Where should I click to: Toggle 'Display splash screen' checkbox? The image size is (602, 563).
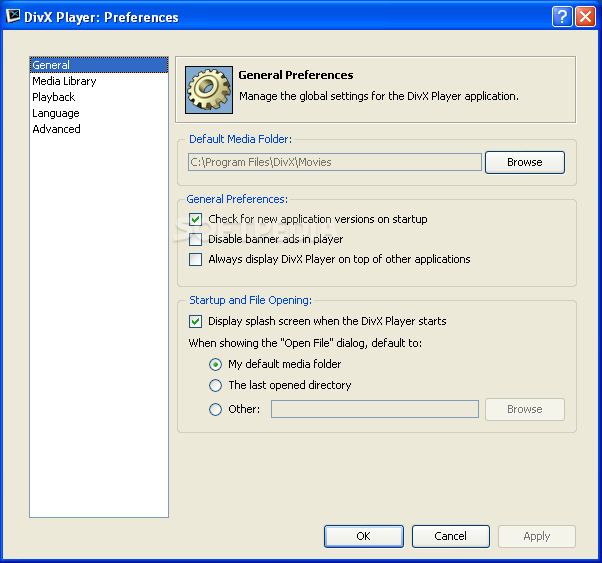point(195,321)
